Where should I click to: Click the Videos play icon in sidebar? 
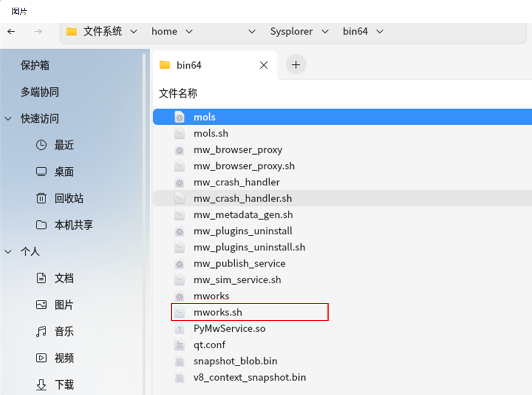41,358
